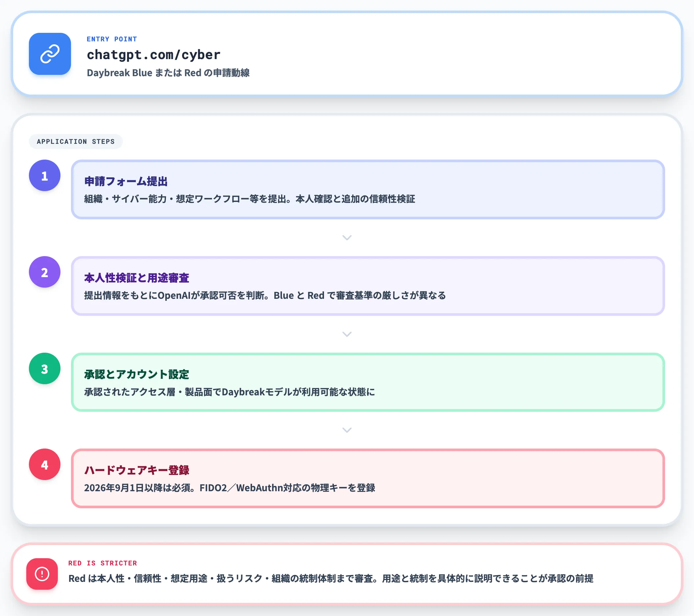
Task: Open the chatgpt.com/cyber entry point text
Action: coord(153,55)
